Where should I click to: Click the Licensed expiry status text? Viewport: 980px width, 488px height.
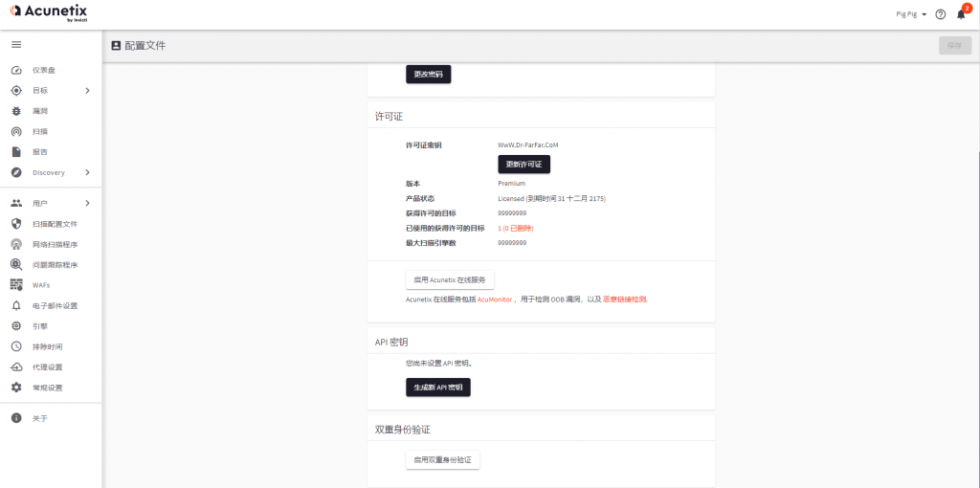(552, 199)
